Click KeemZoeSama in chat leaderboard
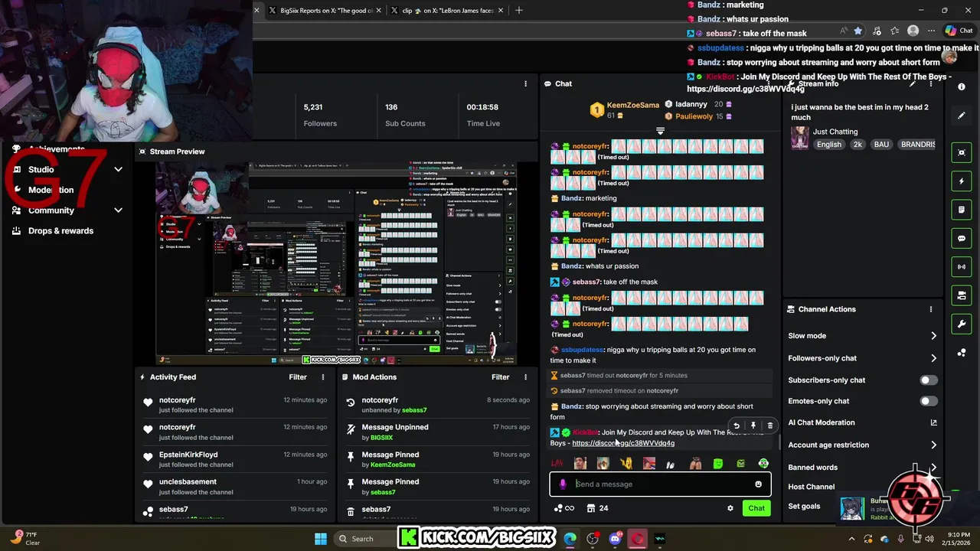The image size is (980, 551). (x=632, y=105)
